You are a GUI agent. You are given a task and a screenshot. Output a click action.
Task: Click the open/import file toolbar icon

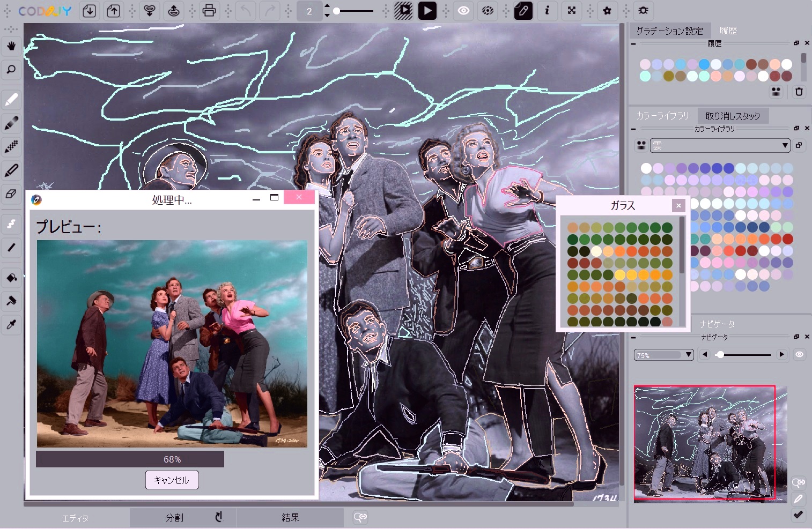click(90, 11)
